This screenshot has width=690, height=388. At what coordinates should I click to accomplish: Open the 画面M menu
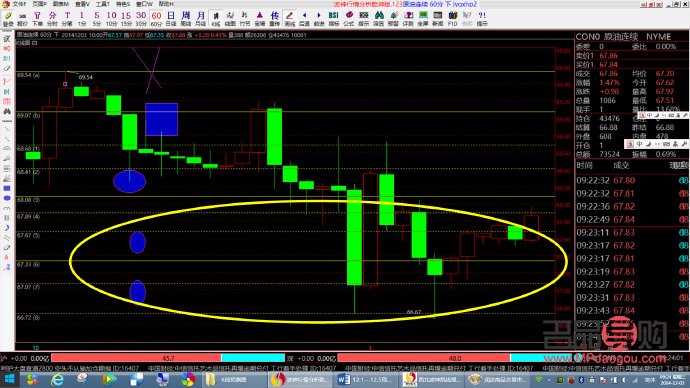pyautogui.click(x=61, y=4)
